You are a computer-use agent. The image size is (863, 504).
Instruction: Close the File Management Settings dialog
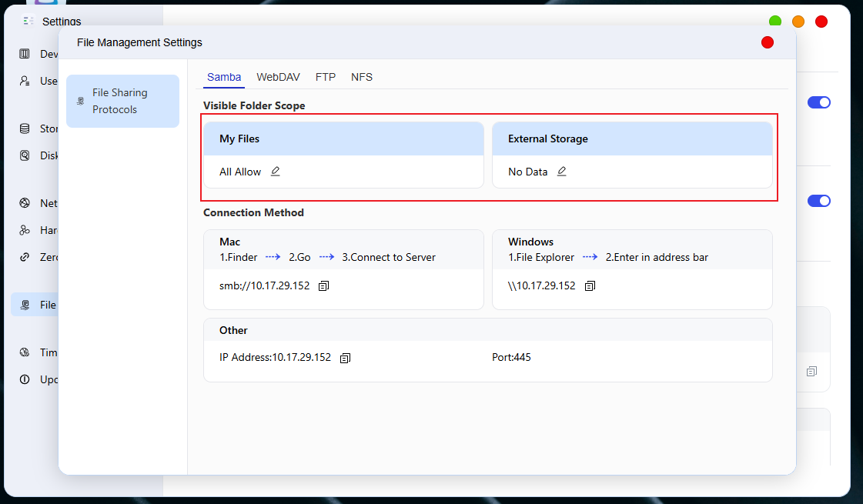coord(768,42)
